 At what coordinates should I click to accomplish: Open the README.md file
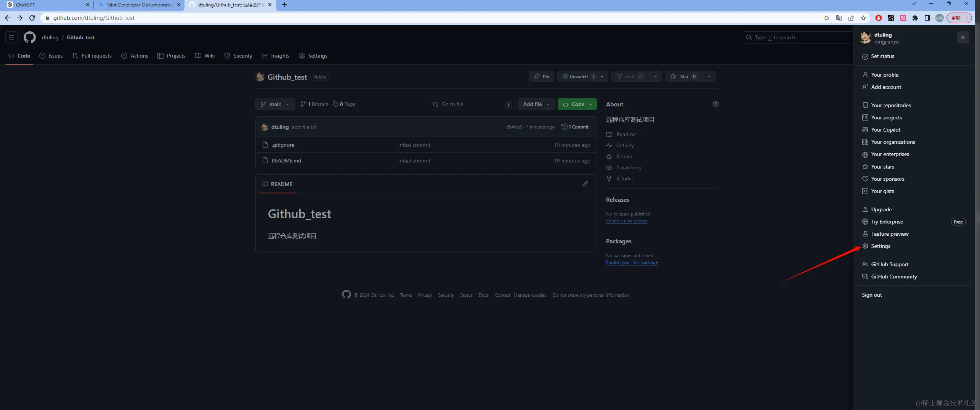coord(286,161)
